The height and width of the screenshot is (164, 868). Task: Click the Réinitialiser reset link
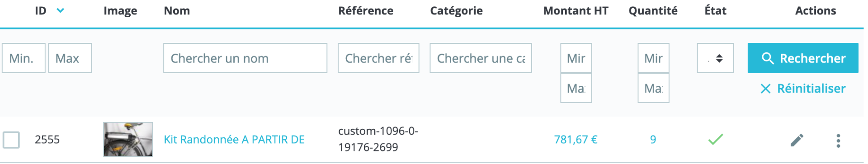click(x=803, y=89)
